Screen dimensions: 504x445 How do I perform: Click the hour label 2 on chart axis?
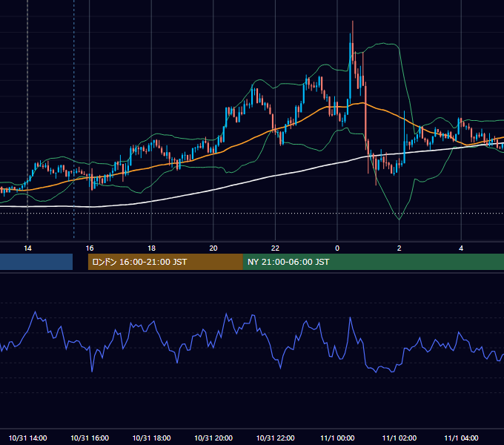click(399, 248)
